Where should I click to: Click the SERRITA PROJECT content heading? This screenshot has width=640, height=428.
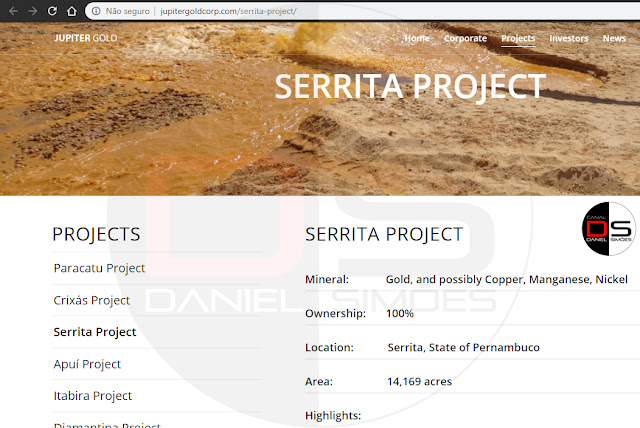click(384, 234)
